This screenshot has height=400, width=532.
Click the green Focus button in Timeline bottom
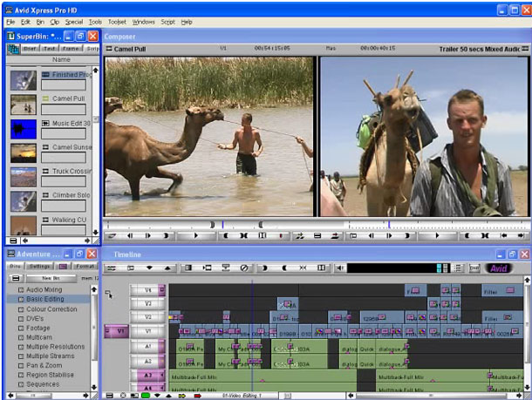click(146, 396)
